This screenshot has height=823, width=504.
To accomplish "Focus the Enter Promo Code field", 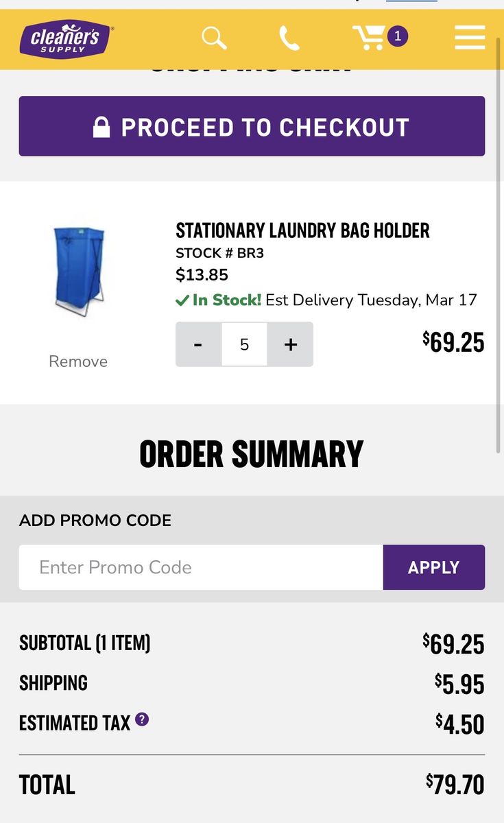I will coord(200,567).
